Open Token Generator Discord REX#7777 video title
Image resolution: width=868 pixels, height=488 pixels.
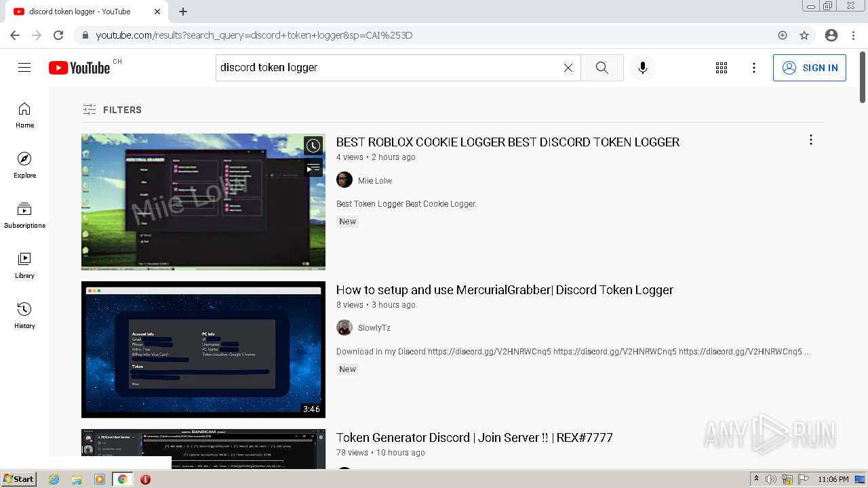(475, 437)
